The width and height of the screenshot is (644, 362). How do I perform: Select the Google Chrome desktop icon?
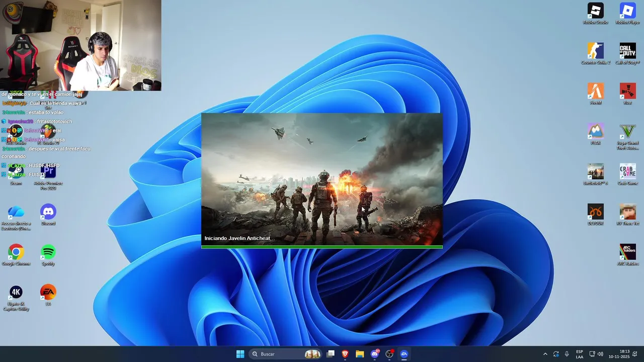16,255
